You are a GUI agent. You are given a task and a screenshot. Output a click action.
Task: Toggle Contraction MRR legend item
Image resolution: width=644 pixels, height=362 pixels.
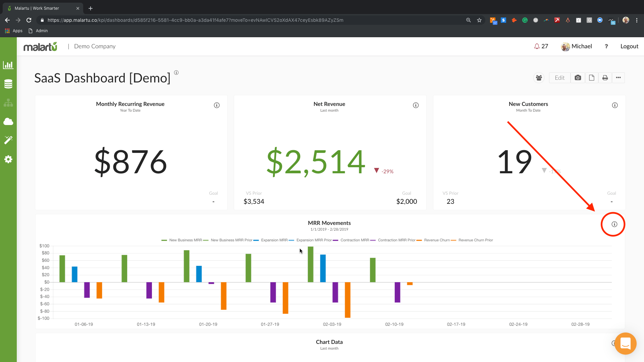[x=351, y=240]
